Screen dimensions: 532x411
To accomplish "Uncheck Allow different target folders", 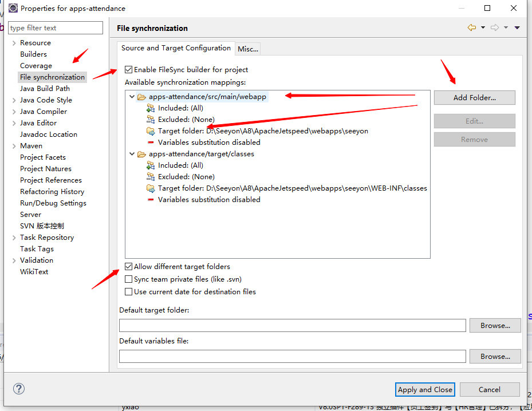I will (128, 267).
